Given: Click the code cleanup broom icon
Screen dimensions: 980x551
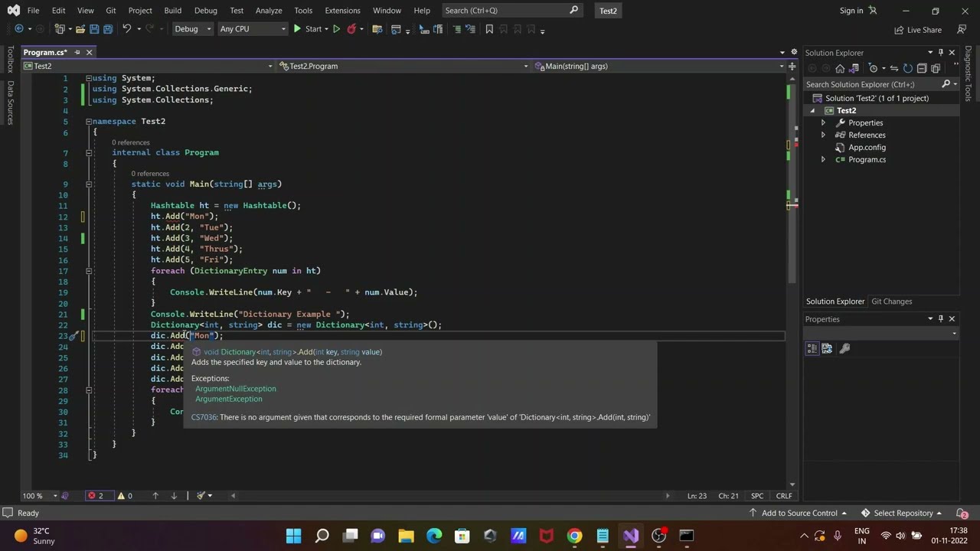Looking at the screenshot, I should pos(201,496).
